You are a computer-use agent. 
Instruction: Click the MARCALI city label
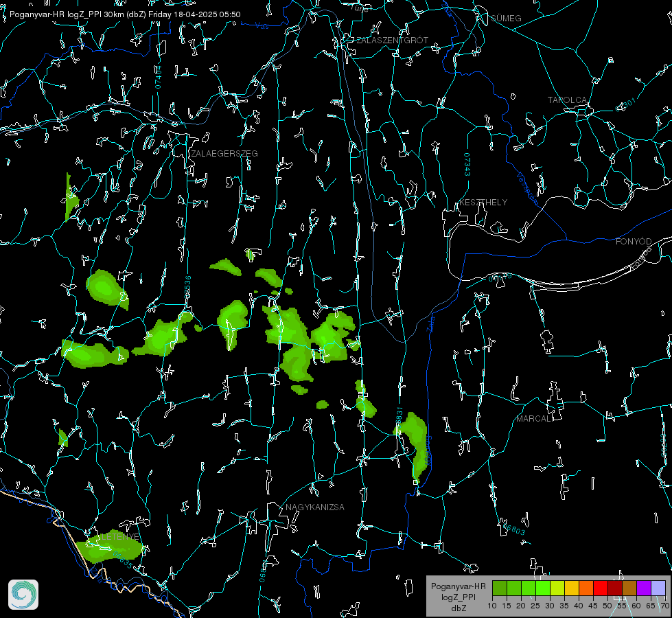click(x=535, y=419)
